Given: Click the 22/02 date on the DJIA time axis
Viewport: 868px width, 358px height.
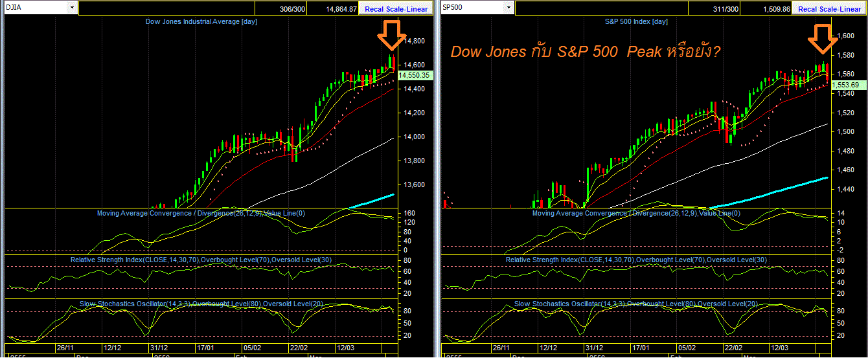Looking at the screenshot, I should (x=299, y=348).
